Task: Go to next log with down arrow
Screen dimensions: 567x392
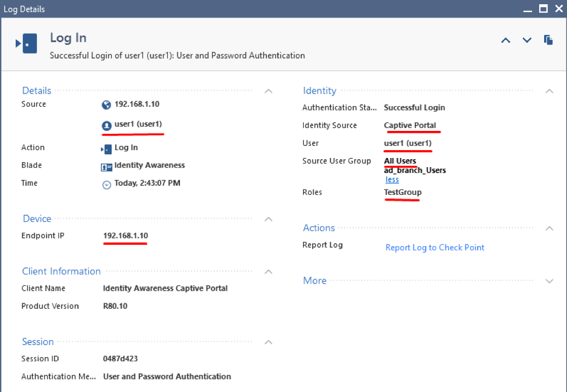Action: click(527, 40)
